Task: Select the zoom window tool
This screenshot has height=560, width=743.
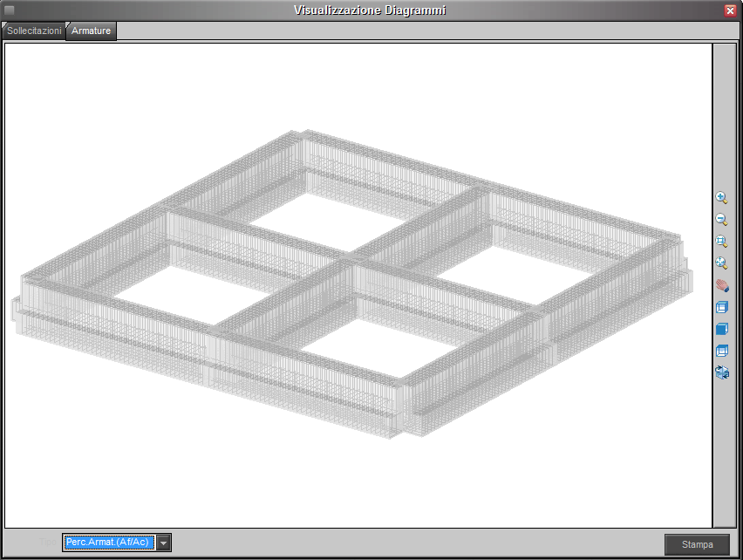Action: pyautogui.click(x=721, y=242)
